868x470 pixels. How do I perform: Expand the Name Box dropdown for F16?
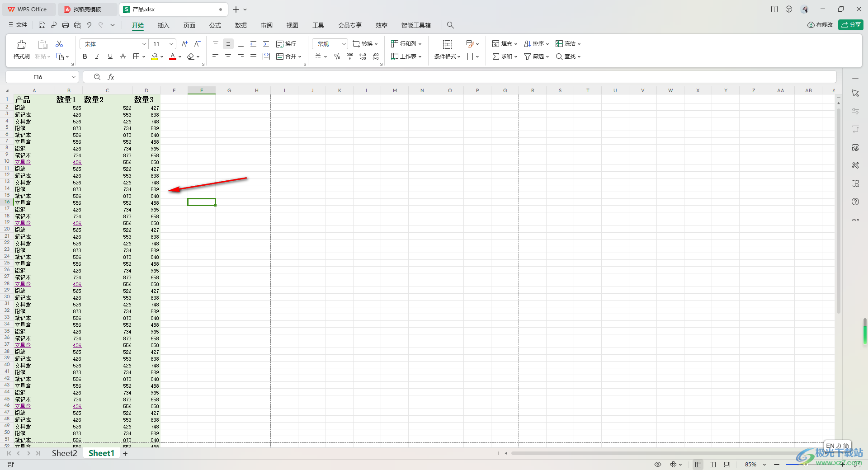(x=73, y=77)
